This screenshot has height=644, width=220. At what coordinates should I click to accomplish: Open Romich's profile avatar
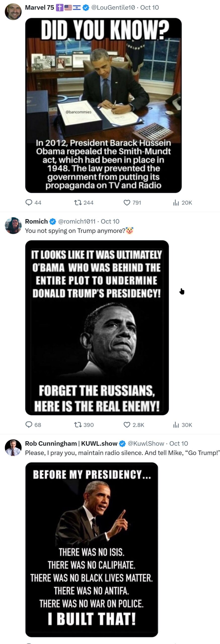click(x=13, y=225)
